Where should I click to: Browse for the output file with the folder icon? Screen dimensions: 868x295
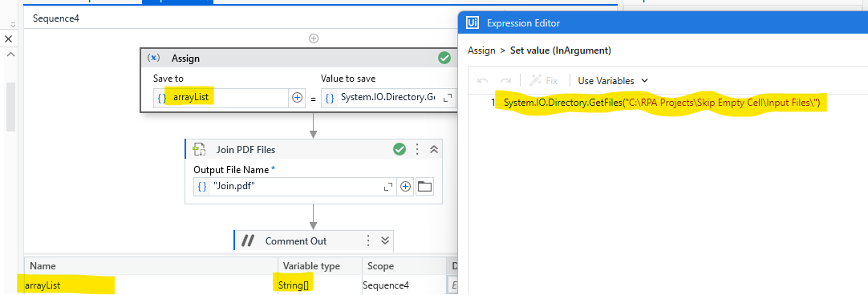tap(424, 187)
